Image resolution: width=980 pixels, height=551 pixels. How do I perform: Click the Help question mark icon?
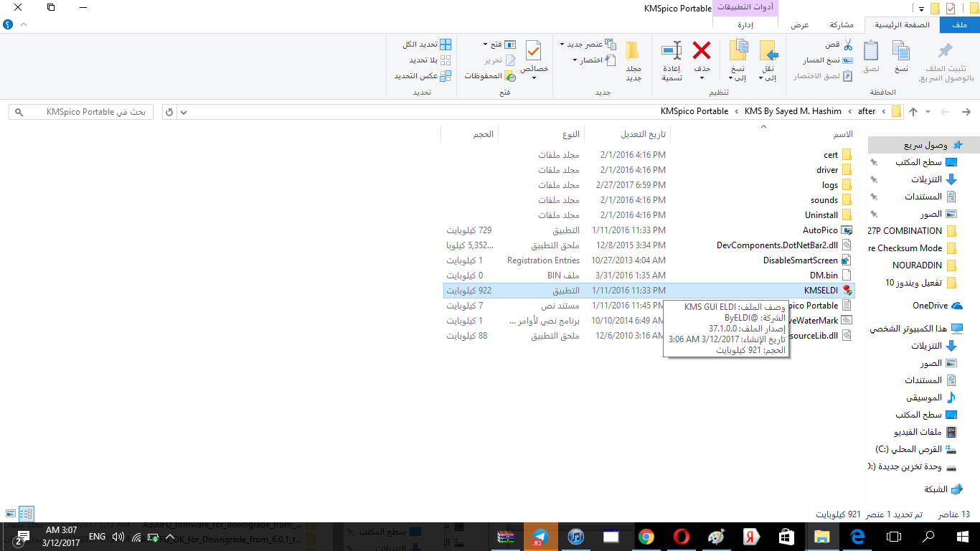8,24
